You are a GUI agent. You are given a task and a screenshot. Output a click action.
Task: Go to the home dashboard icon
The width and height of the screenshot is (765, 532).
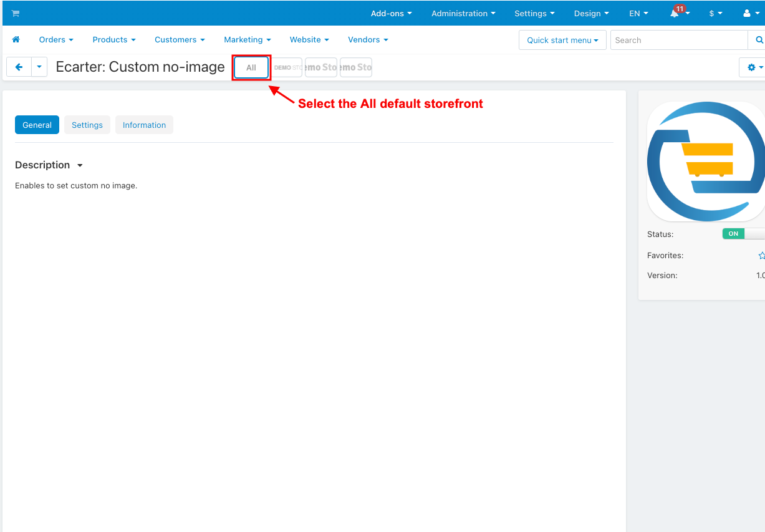click(x=16, y=39)
